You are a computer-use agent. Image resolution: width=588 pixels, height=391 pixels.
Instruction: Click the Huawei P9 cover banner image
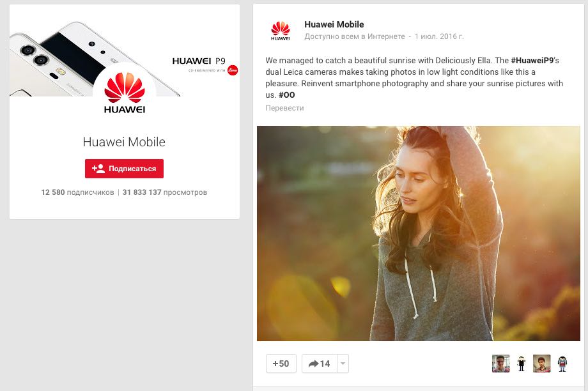click(125, 50)
